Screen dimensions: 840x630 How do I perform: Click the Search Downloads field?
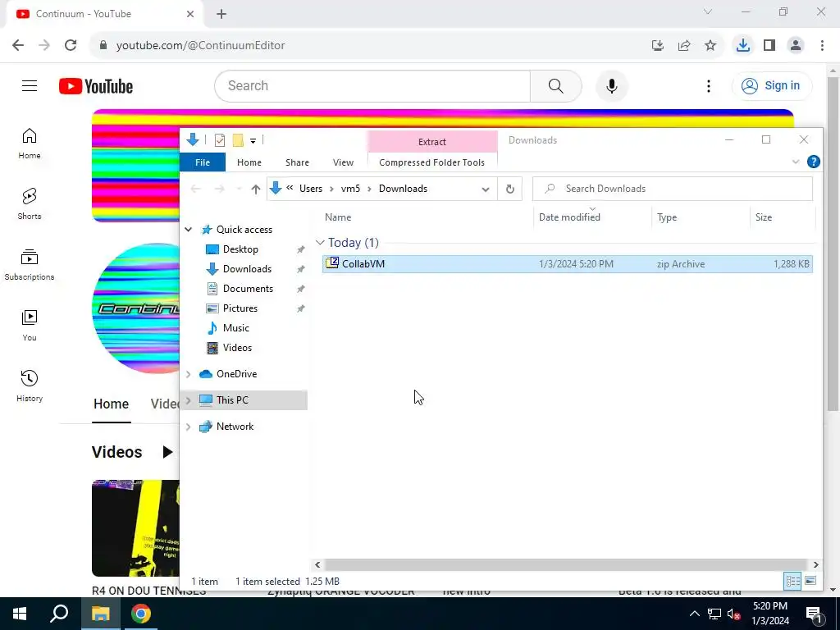[x=673, y=189]
